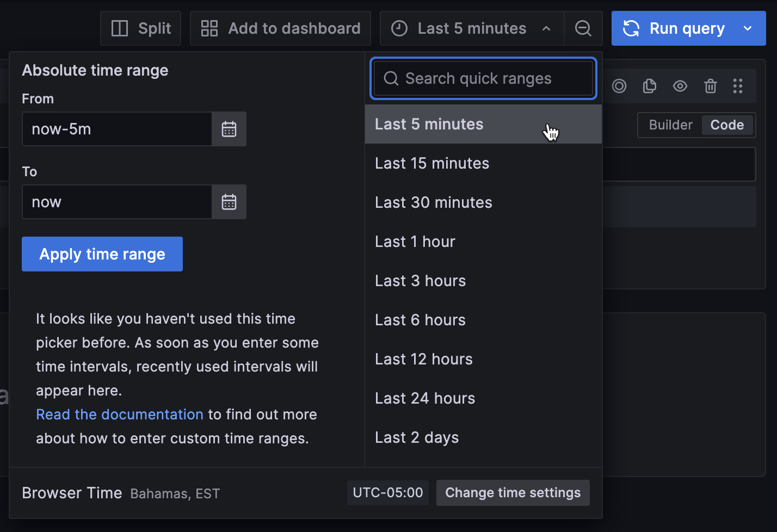Viewport: 777px width, 532px height.
Task: Pick the Last 24 hours range
Action: (x=425, y=398)
